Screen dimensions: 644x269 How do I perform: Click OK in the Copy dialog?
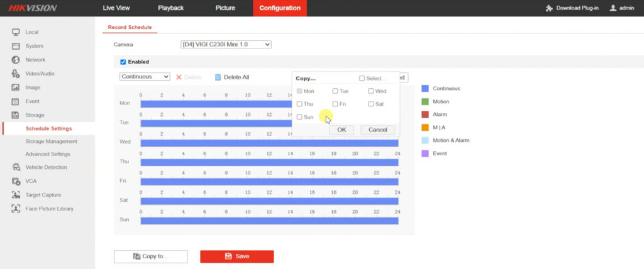[x=341, y=130]
